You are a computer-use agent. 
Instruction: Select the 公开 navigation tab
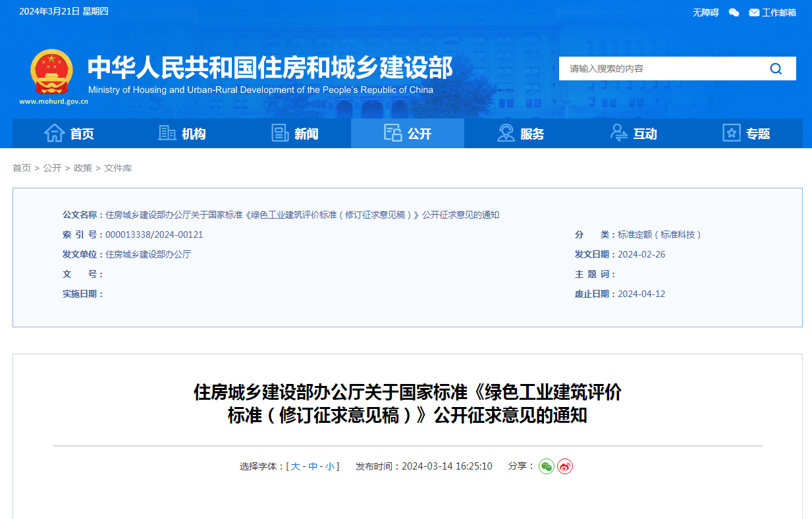[408, 134]
